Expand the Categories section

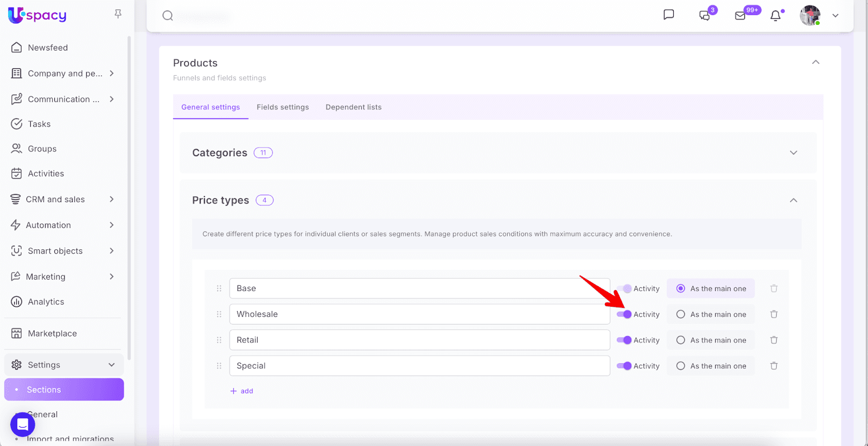[793, 153]
